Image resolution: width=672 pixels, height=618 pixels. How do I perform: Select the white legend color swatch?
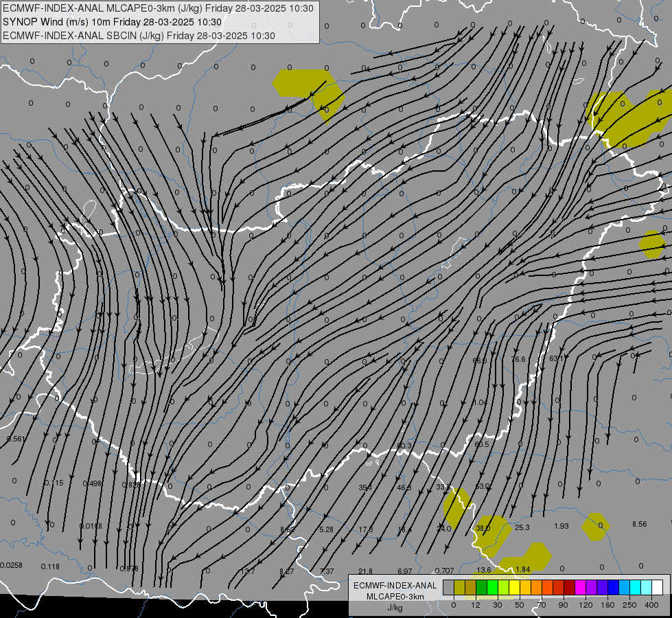tap(657, 588)
